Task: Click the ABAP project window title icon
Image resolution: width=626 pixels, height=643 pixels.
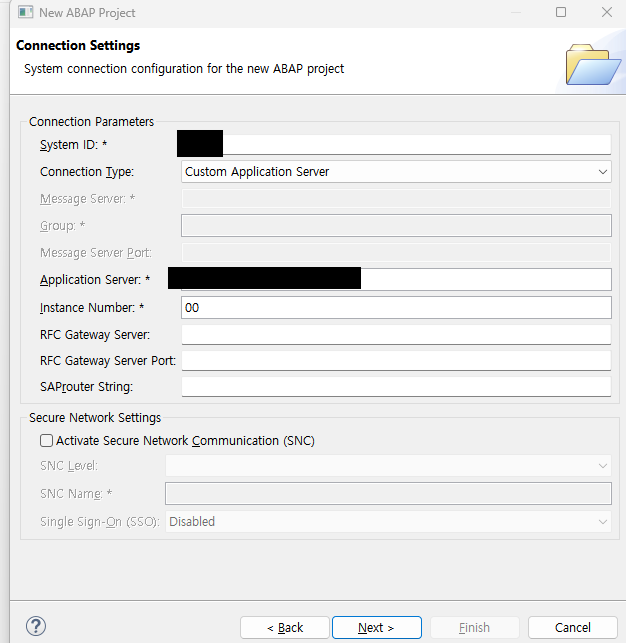Action: [25, 12]
